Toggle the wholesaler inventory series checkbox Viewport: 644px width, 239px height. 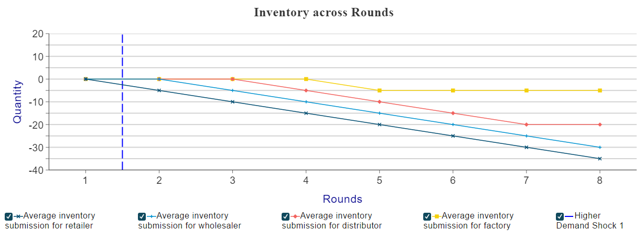pyautogui.click(x=142, y=216)
